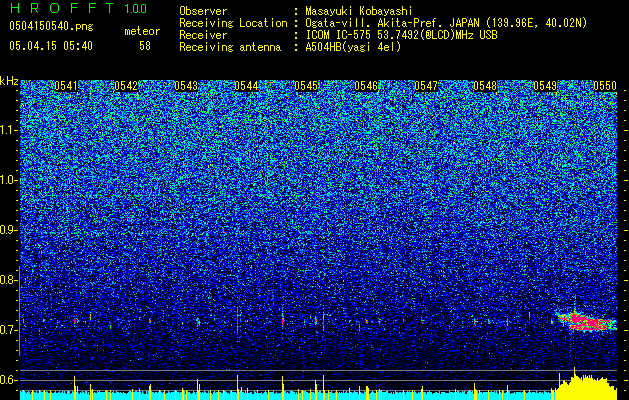Click the 0.7 kHz axis label

[x=9, y=330]
